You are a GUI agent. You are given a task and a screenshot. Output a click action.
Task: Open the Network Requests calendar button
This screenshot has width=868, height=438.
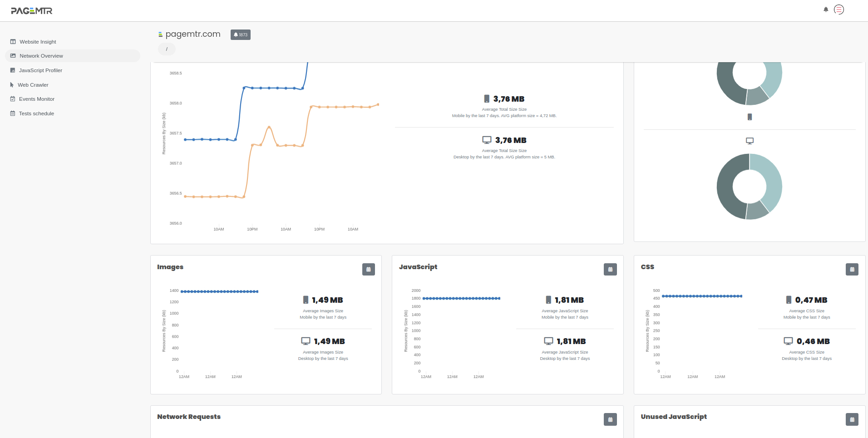point(610,419)
